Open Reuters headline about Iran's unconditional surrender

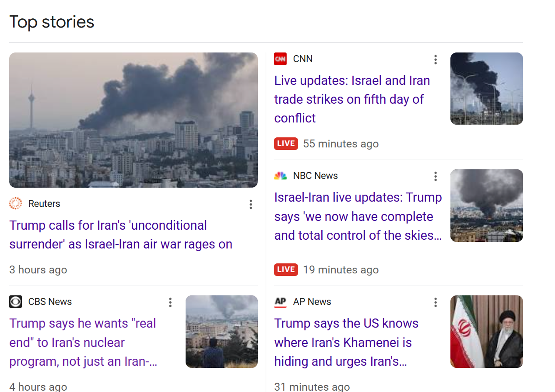pyautogui.click(x=121, y=235)
